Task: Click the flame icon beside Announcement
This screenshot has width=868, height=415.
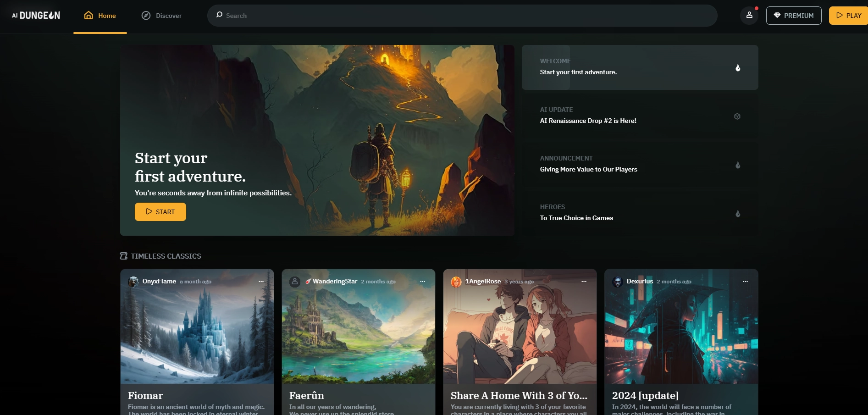Action: [x=737, y=165]
